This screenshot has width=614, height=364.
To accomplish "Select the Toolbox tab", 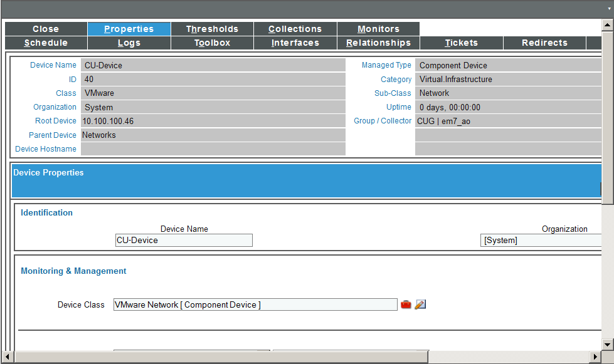I will [x=212, y=43].
